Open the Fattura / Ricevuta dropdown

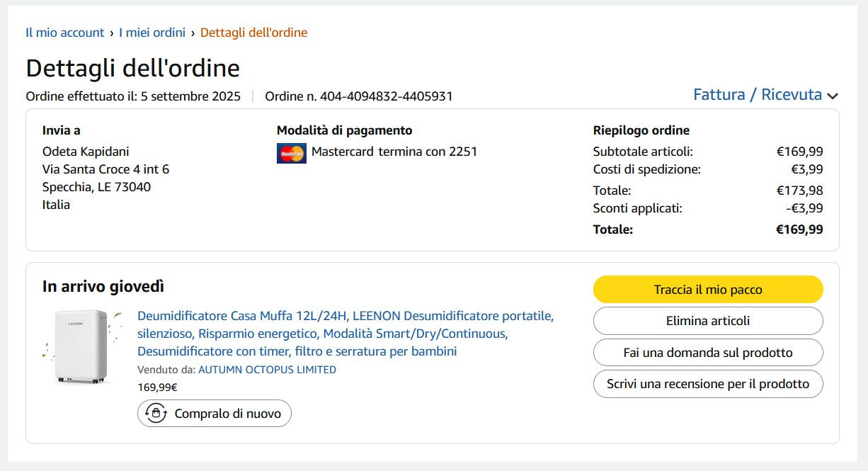[757, 95]
